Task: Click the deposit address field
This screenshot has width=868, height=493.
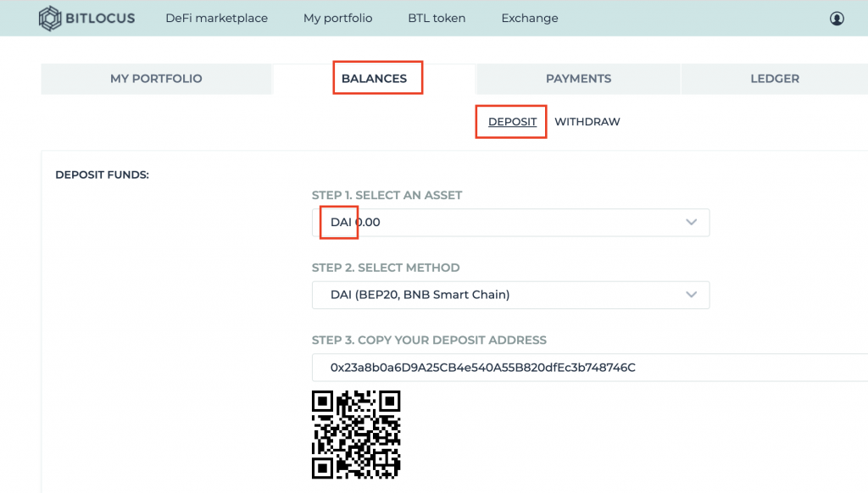Action: 590,368
